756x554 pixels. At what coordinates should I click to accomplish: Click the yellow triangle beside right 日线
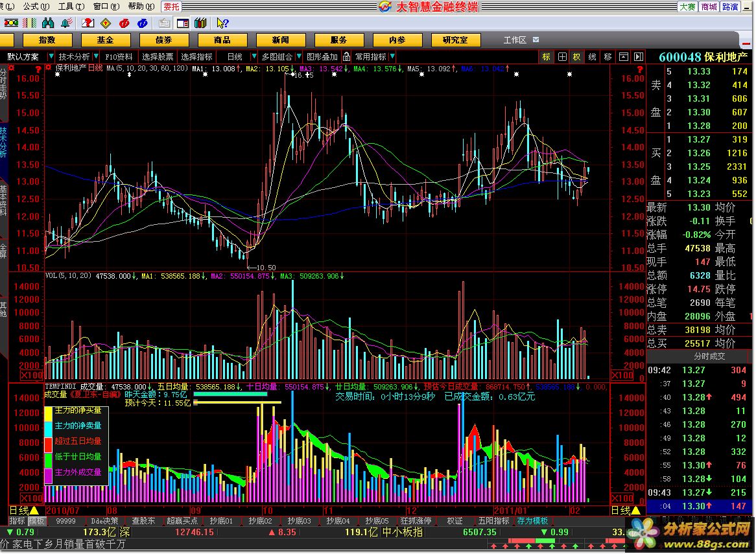tap(636, 511)
